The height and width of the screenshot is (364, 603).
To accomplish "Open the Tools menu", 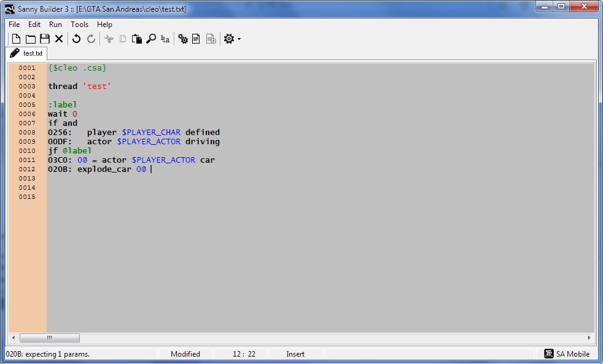I will [79, 25].
